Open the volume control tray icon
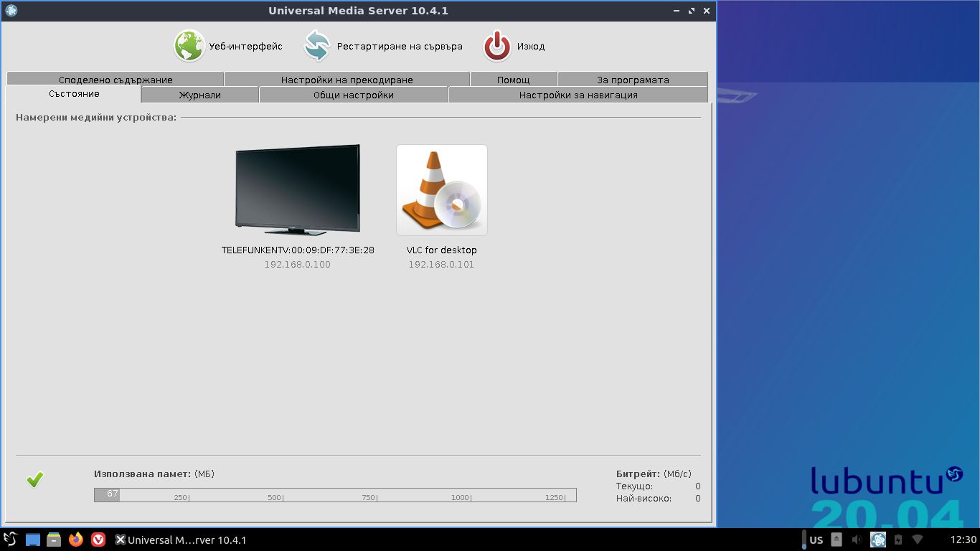Screen dimensions: 980x551 coord(857,540)
